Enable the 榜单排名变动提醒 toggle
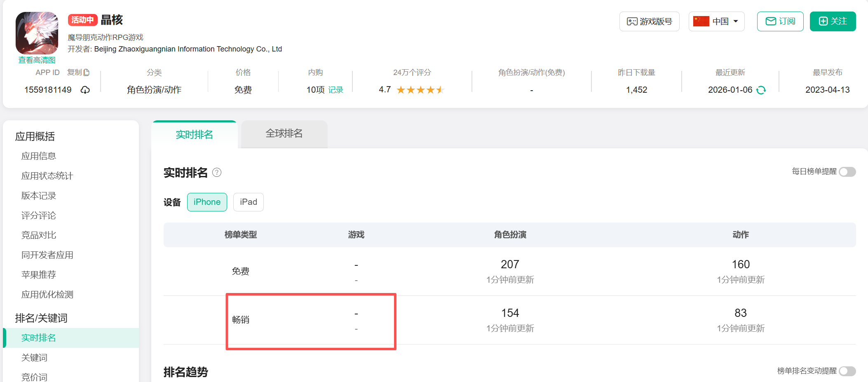 coord(847,371)
